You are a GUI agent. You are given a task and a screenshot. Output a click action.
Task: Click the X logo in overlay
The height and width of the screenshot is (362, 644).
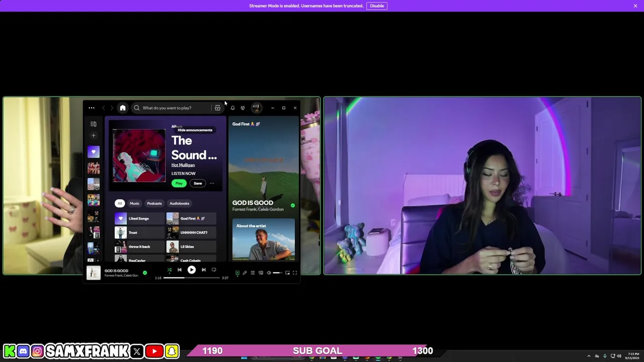(x=137, y=351)
